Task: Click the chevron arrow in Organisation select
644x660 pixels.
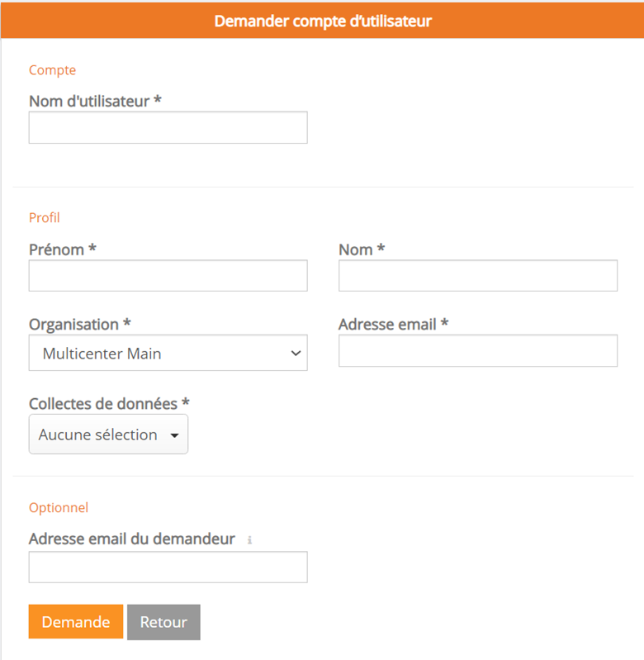Action: coord(296,354)
